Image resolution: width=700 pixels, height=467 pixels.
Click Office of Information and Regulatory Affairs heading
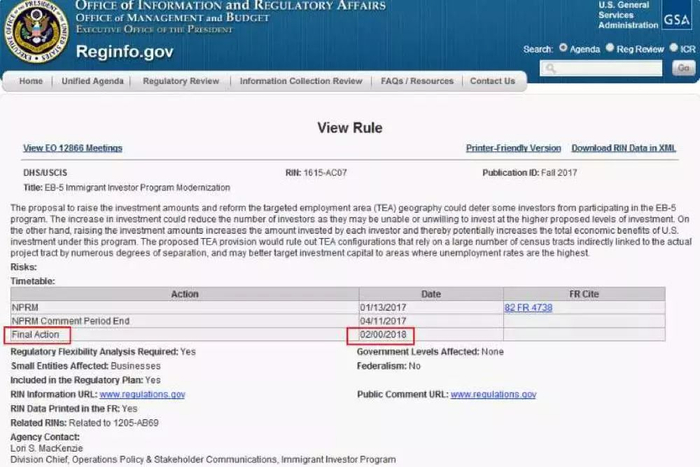coord(230,5)
